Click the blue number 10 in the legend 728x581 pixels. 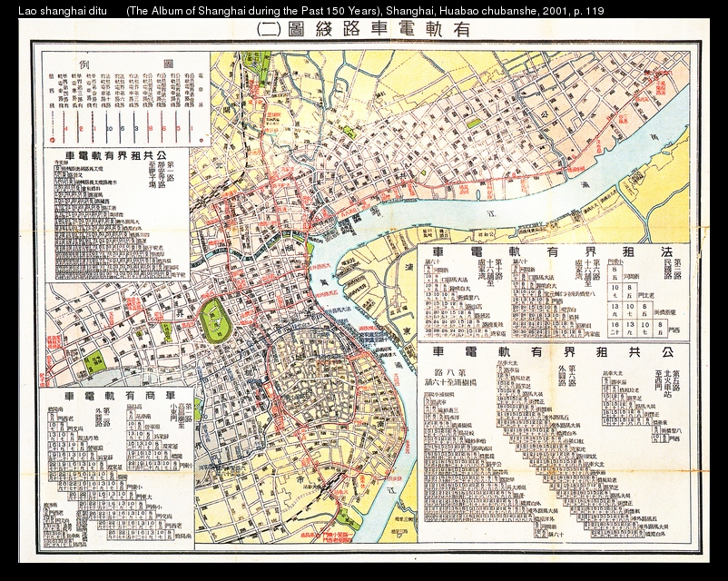(107, 128)
